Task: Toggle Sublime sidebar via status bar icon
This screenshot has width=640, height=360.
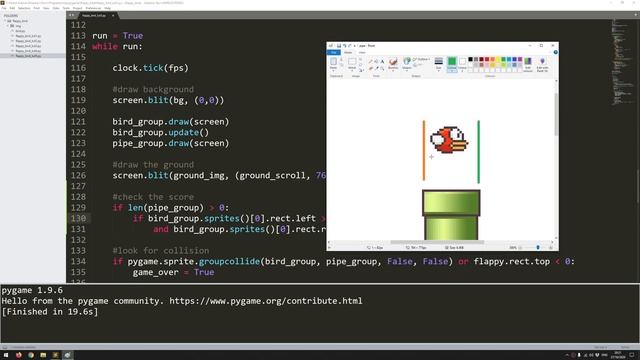Action: coord(5,347)
